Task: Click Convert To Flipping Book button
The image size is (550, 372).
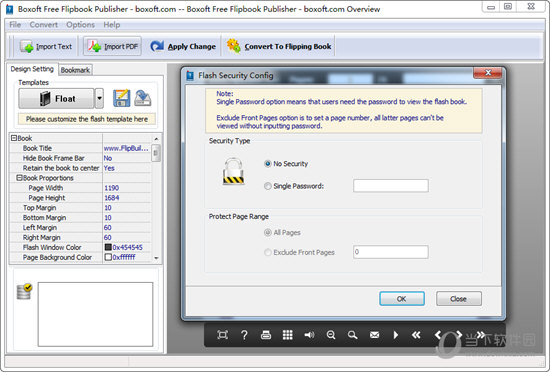Action: pos(279,46)
